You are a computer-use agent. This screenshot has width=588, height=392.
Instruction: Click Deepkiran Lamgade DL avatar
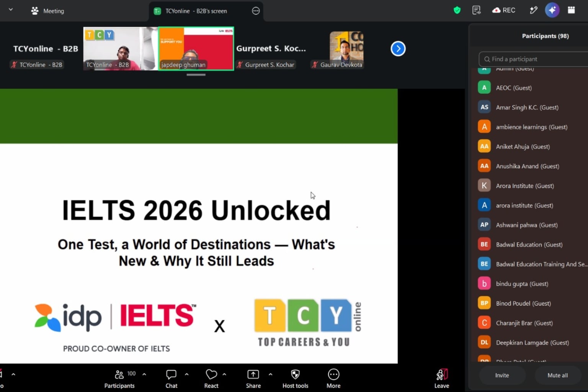[x=484, y=342]
